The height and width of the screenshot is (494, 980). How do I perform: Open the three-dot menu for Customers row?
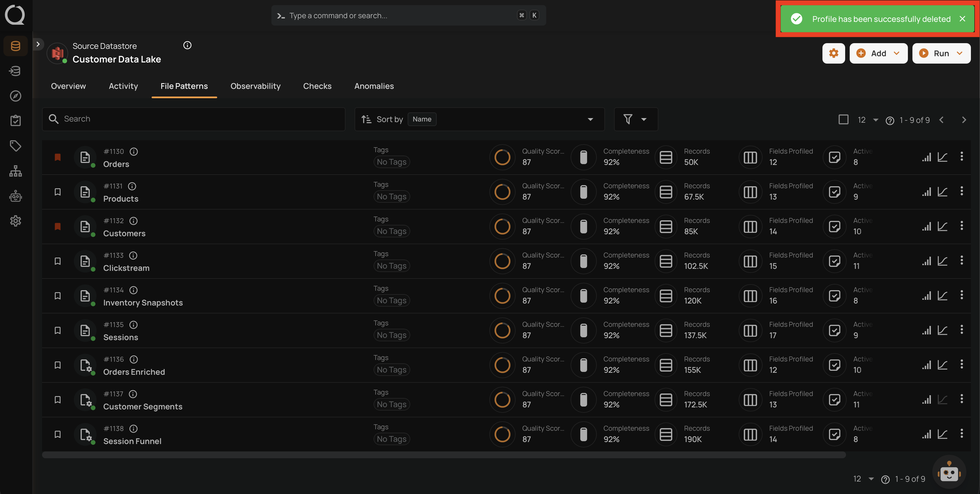[962, 226]
